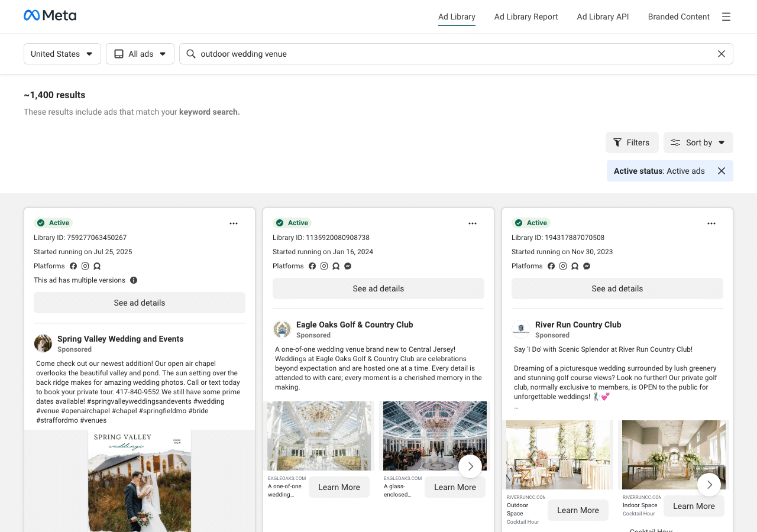Screen dimensions: 757x532
Task: Open the Ad Library Report tab
Action: [x=526, y=17]
